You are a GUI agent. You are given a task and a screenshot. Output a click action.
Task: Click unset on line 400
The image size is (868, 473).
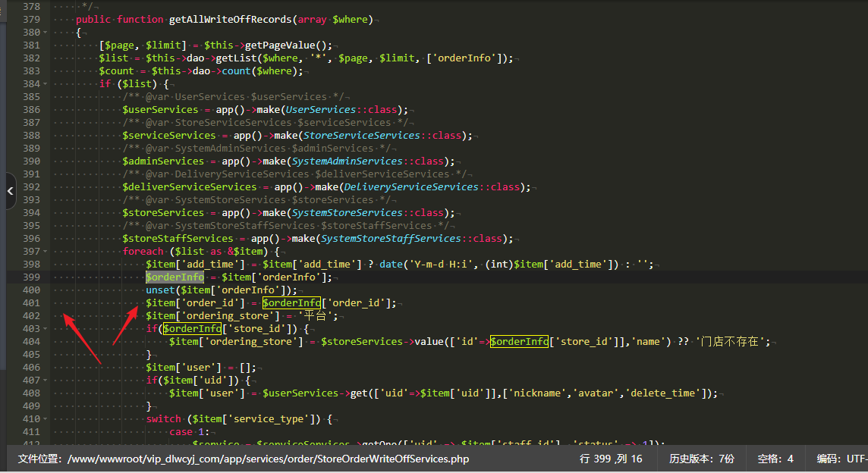(x=160, y=290)
